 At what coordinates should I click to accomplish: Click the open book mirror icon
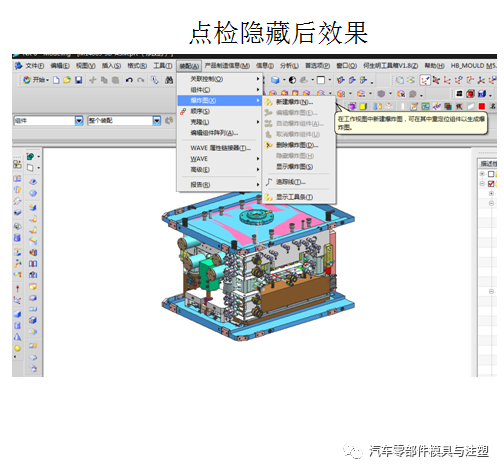click(x=33, y=264)
